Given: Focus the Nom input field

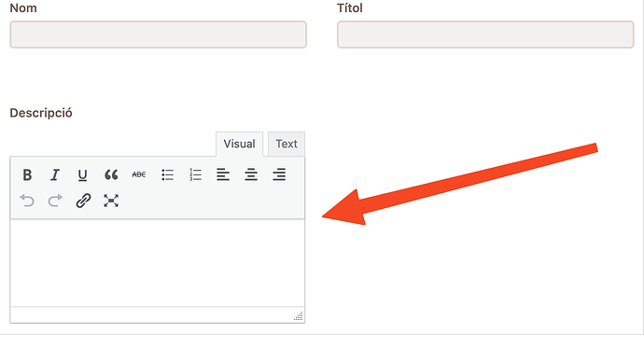Looking at the screenshot, I should click(158, 35).
